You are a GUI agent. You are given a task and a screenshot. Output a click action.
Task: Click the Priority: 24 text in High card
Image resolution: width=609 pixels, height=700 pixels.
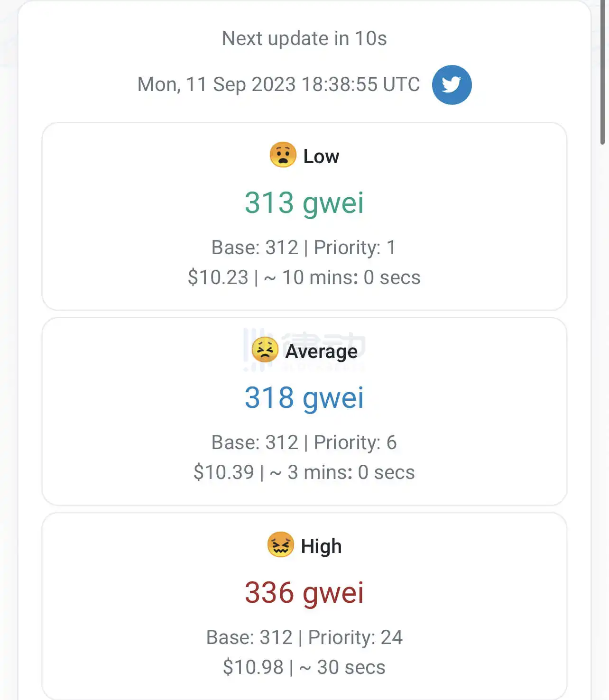coord(355,637)
